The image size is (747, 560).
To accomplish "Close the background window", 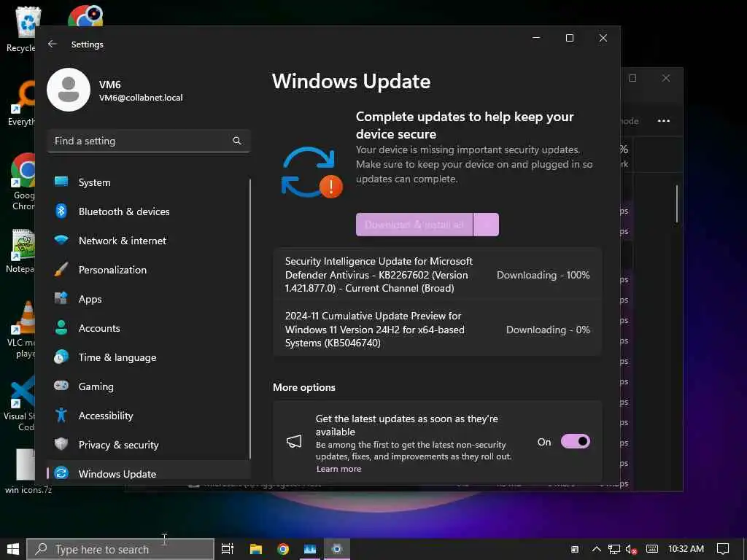I will pyautogui.click(x=666, y=78).
